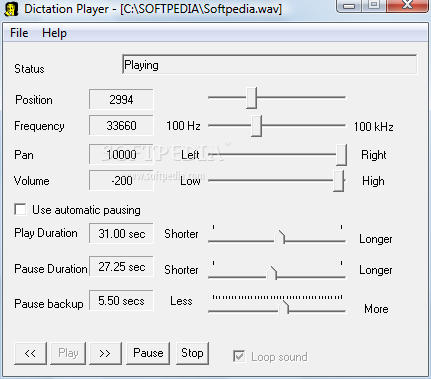Enable Use automatic pausing checkbox
This screenshot has height=379, width=431.
[x=20, y=210]
